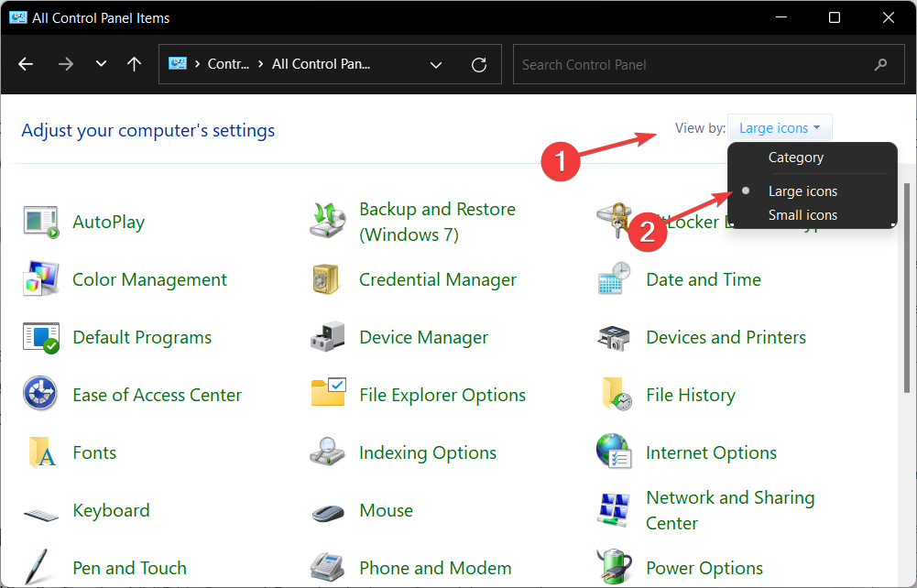Open the address bar history chevron
The width and height of the screenshot is (917, 588).
[x=436, y=65]
